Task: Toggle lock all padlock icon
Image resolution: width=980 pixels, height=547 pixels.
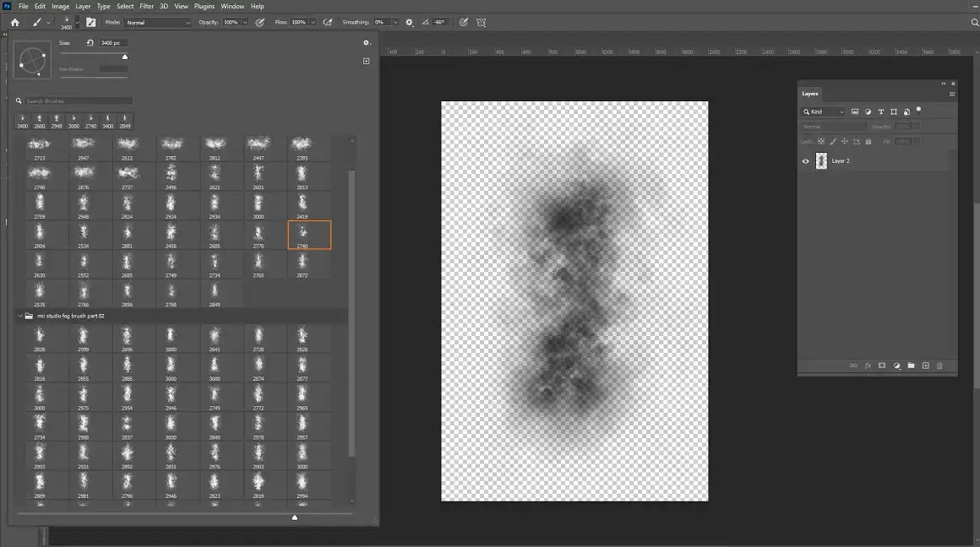Action: point(868,142)
